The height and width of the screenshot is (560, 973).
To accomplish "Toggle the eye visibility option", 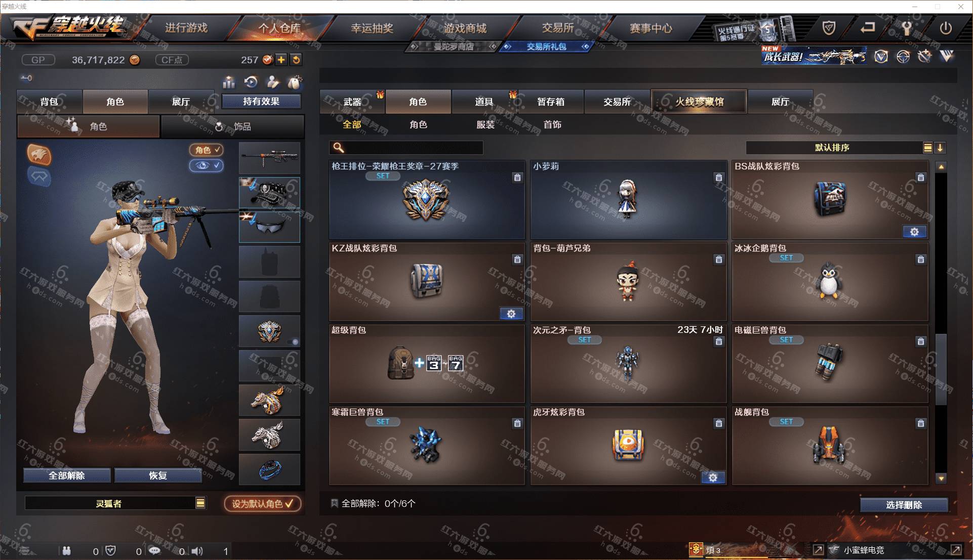I will tap(207, 165).
